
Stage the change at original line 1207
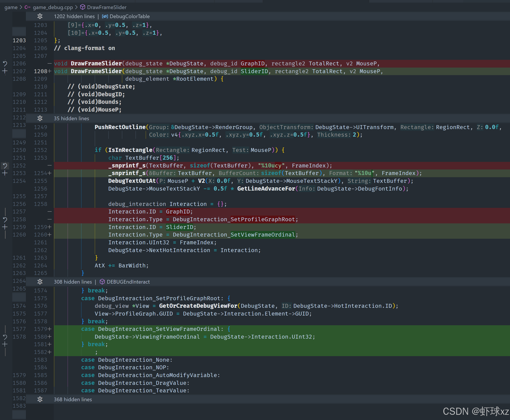click(5, 71)
